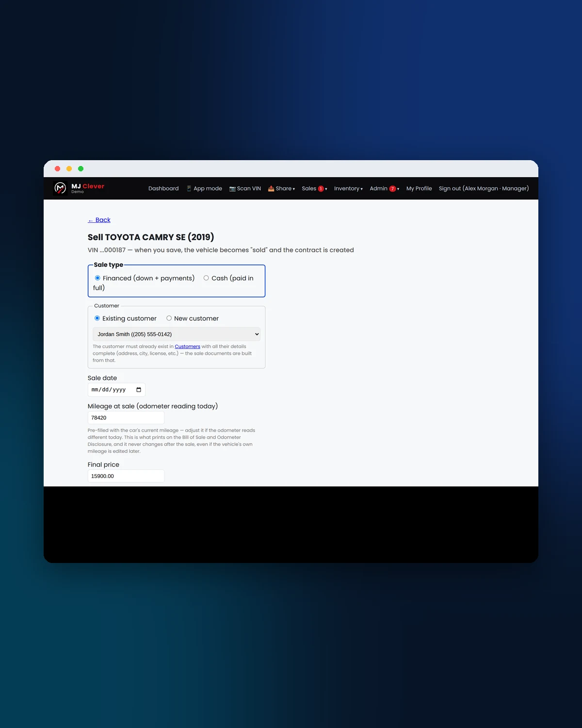Click the Scan VIN camera icon

pos(232,188)
